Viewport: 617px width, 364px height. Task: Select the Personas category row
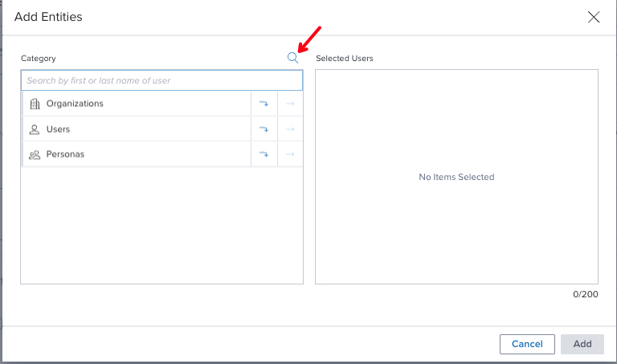click(136, 154)
